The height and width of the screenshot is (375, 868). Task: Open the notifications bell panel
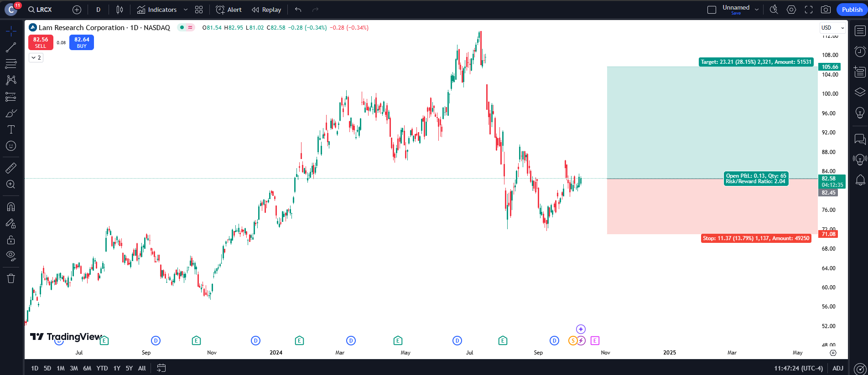[x=860, y=180]
